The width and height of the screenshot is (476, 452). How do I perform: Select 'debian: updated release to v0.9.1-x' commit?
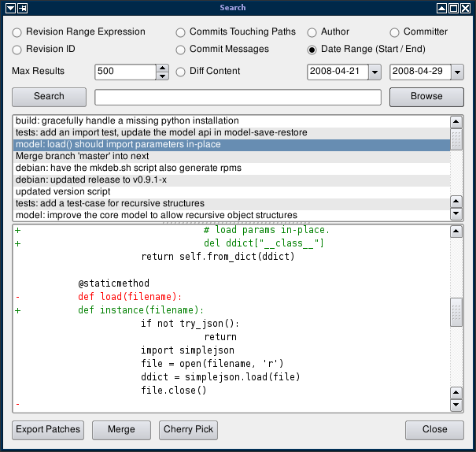point(232,180)
